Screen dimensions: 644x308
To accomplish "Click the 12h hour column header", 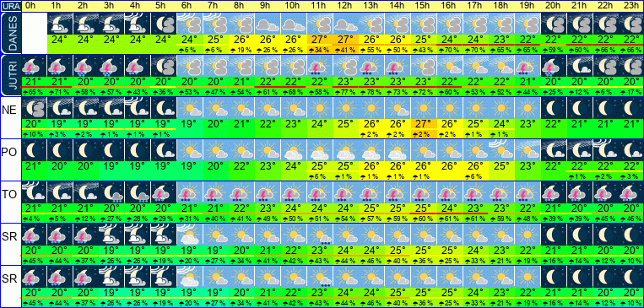I will 345,6.
